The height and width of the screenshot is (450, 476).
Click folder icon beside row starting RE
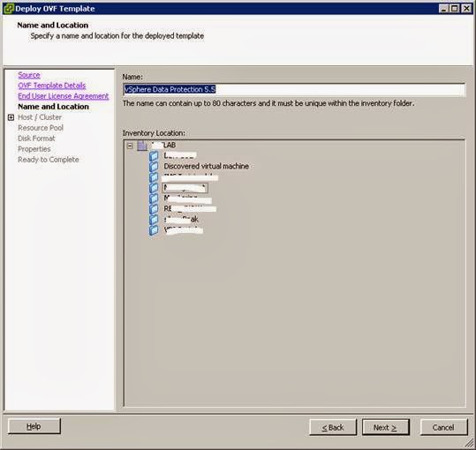click(154, 208)
